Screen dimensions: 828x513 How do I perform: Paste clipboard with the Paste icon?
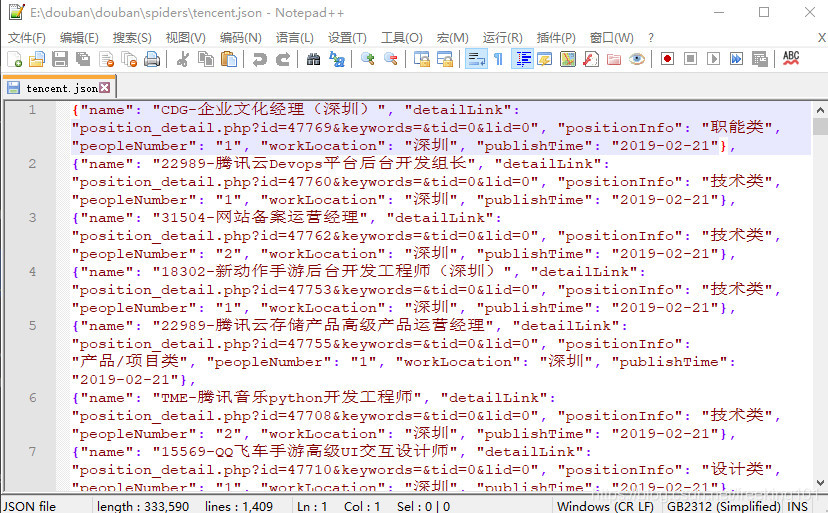pyautogui.click(x=229, y=59)
